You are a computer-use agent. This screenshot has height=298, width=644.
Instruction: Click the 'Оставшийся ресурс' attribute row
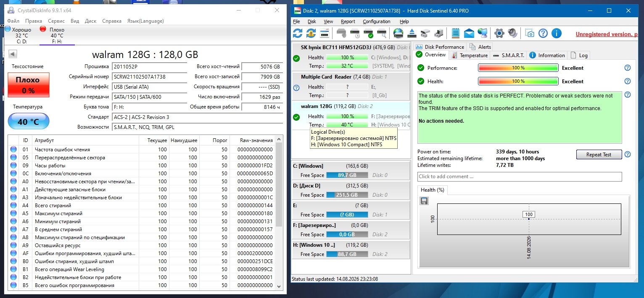point(142,245)
